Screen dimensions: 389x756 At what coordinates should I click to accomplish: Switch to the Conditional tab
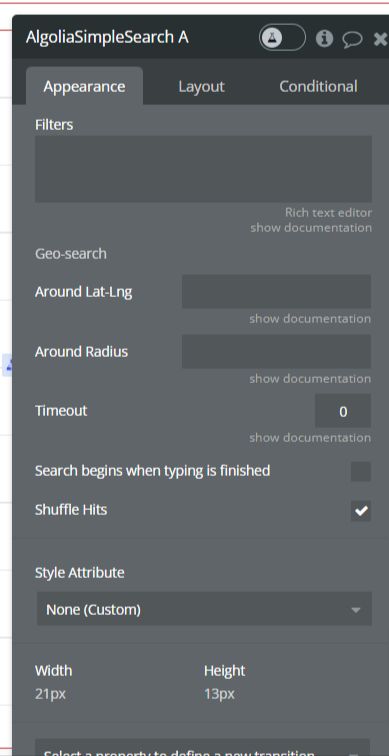click(318, 86)
